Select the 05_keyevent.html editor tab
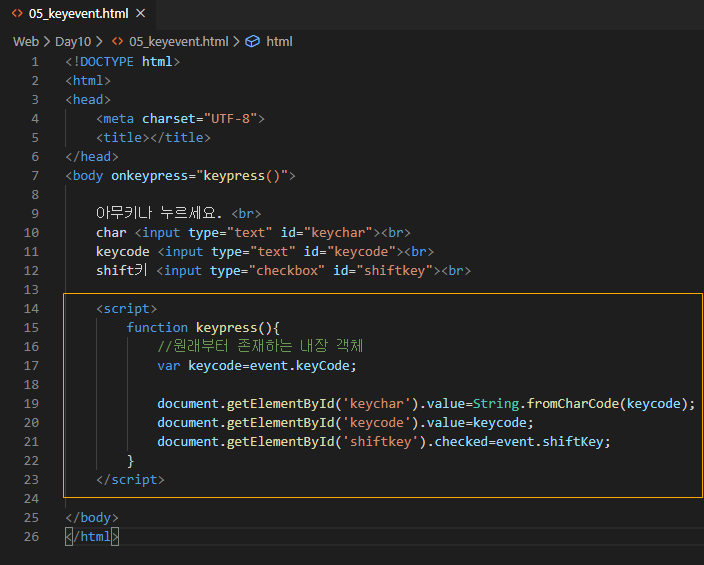Image resolution: width=704 pixels, height=565 pixels. click(79, 14)
